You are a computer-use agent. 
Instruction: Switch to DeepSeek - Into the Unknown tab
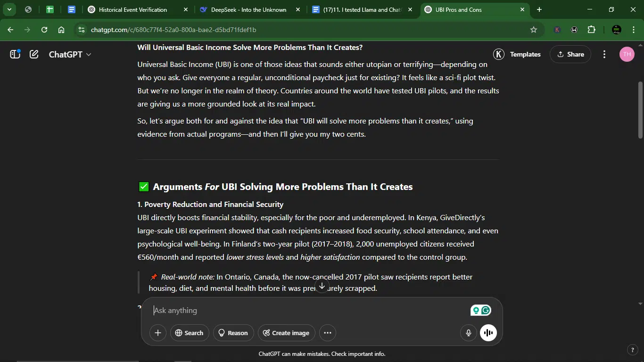pyautogui.click(x=248, y=9)
